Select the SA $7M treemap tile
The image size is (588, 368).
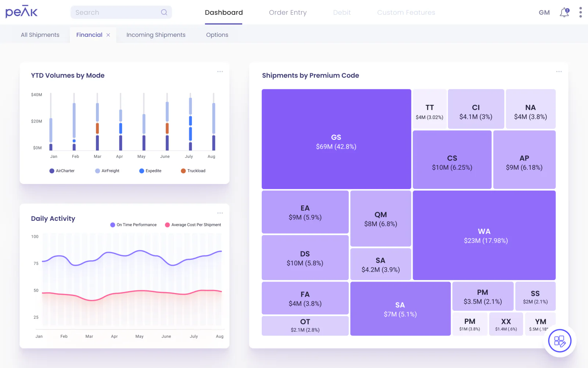pos(401,309)
